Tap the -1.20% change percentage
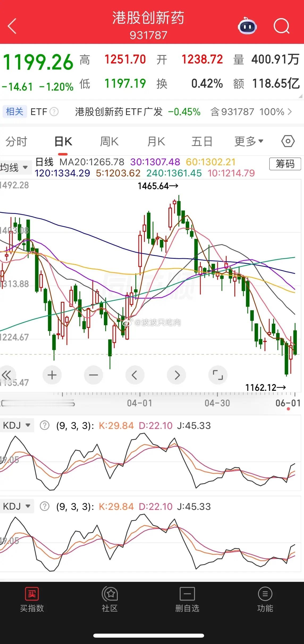 (x=56, y=87)
